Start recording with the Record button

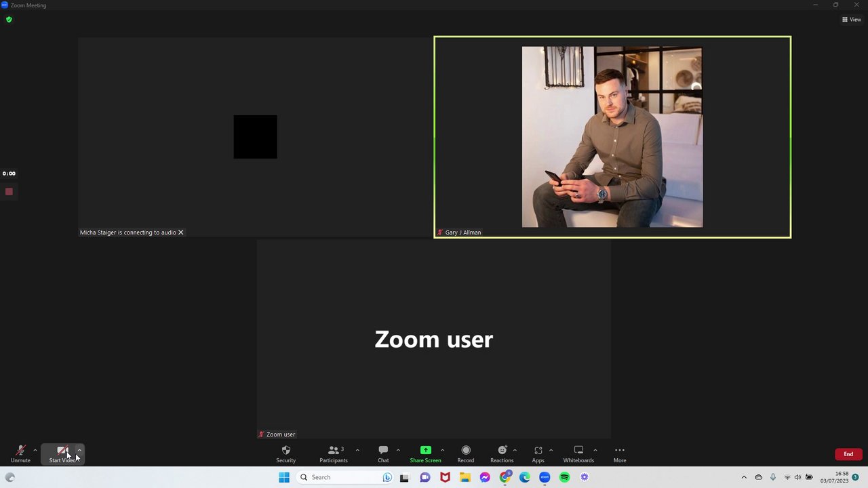tap(466, 454)
